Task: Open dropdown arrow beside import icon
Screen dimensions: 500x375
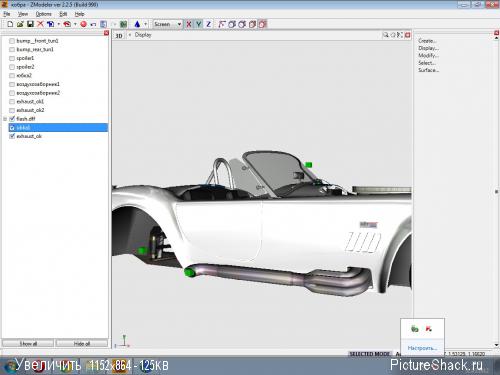Action: 59,24
